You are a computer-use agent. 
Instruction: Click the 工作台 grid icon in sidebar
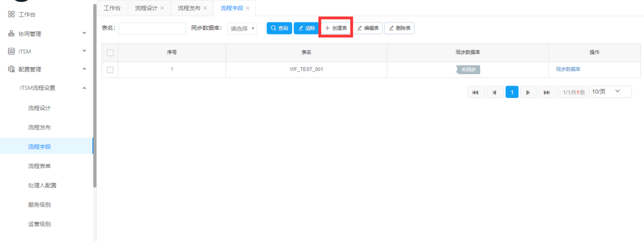point(11,15)
